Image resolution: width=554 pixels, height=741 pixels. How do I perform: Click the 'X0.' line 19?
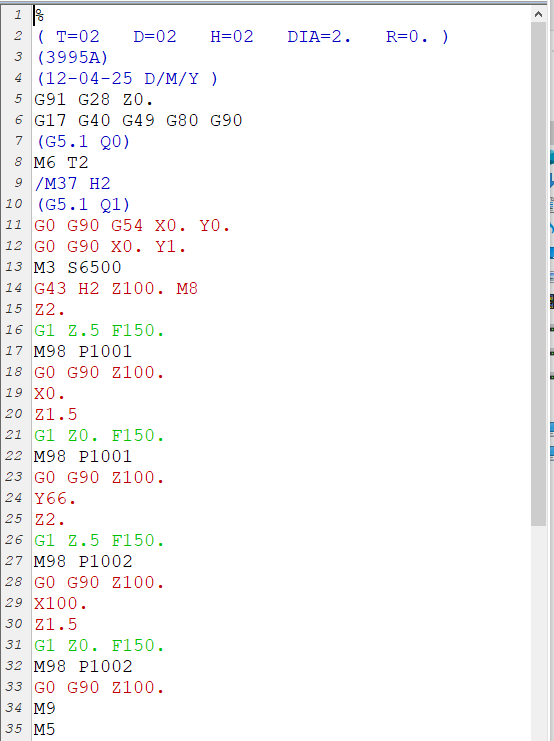coord(50,393)
